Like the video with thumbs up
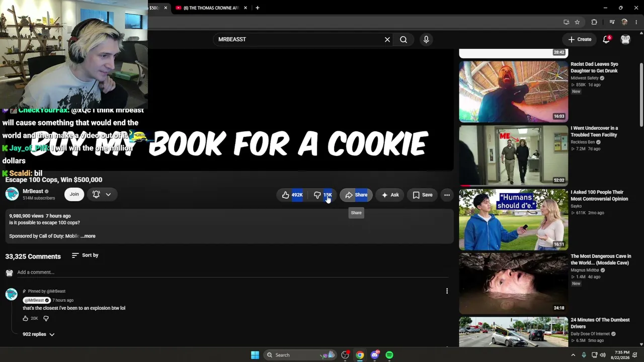This screenshot has height=362, width=644. tap(292, 195)
